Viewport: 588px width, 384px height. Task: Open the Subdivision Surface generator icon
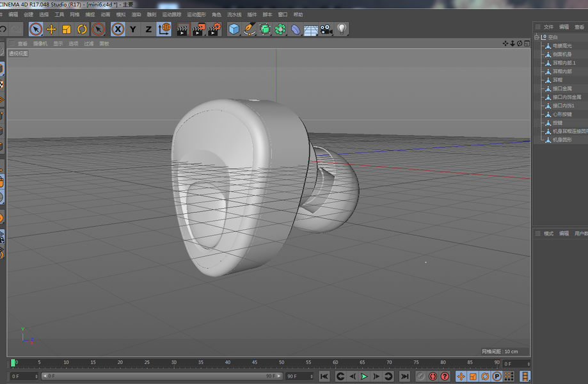pyautogui.click(x=265, y=29)
